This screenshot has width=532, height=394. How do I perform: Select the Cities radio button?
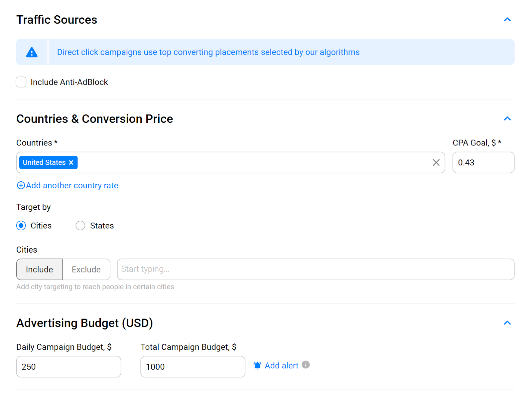click(x=21, y=226)
